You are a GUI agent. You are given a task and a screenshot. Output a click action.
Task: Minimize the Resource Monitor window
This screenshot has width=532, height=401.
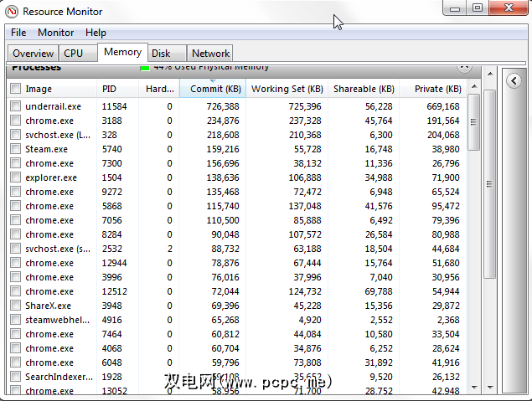pyautogui.click(x=455, y=8)
